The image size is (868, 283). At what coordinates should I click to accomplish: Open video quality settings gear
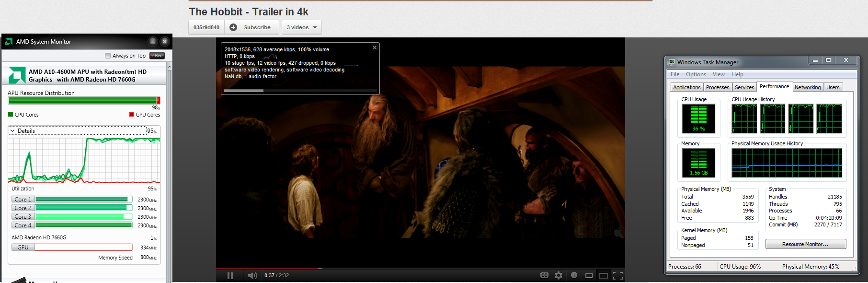coord(559,275)
